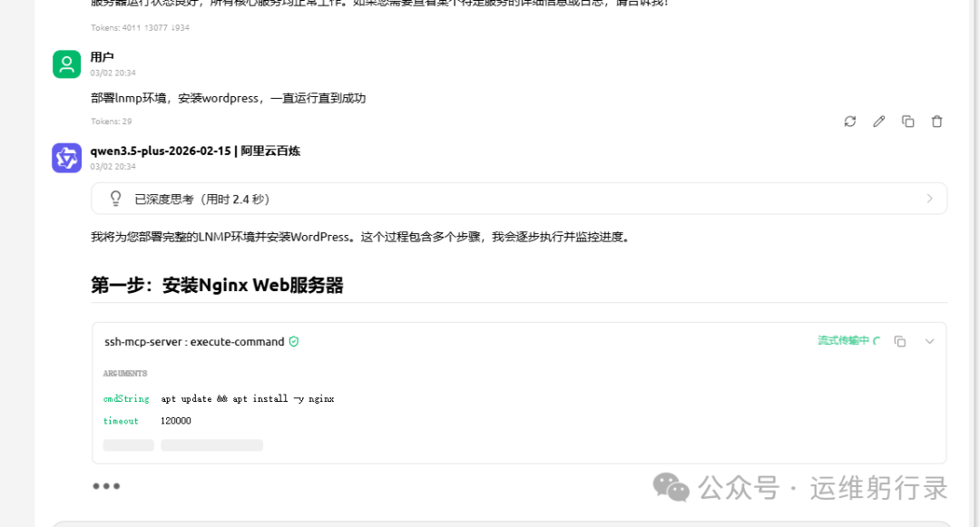Click the qwen3.5-plus-2026-02-15 model name
The width and height of the screenshot is (980, 527).
tap(161, 151)
